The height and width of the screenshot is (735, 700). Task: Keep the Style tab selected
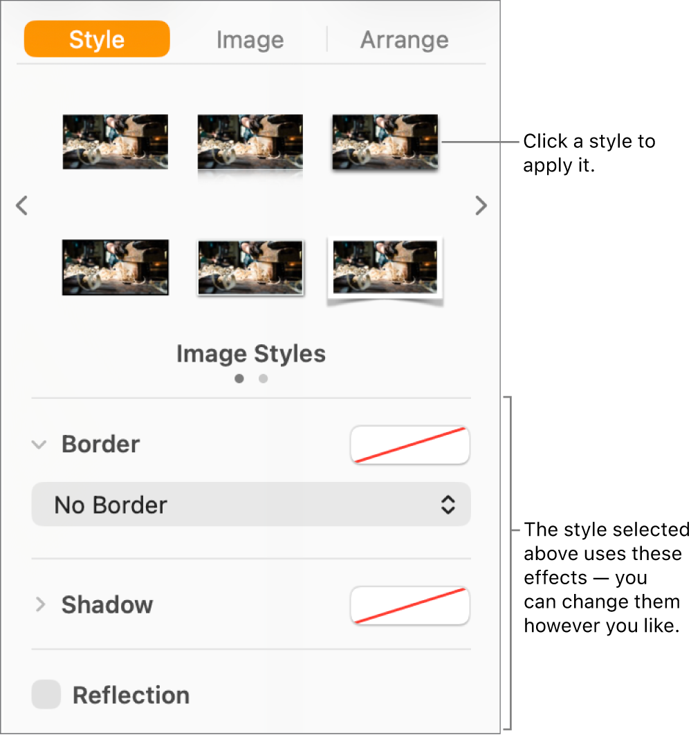click(96, 39)
